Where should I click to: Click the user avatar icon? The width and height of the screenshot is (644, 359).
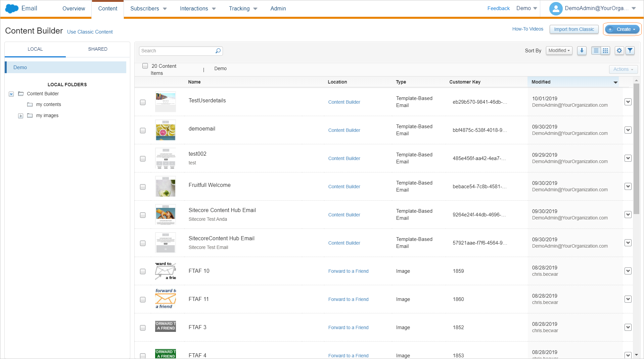click(x=556, y=9)
